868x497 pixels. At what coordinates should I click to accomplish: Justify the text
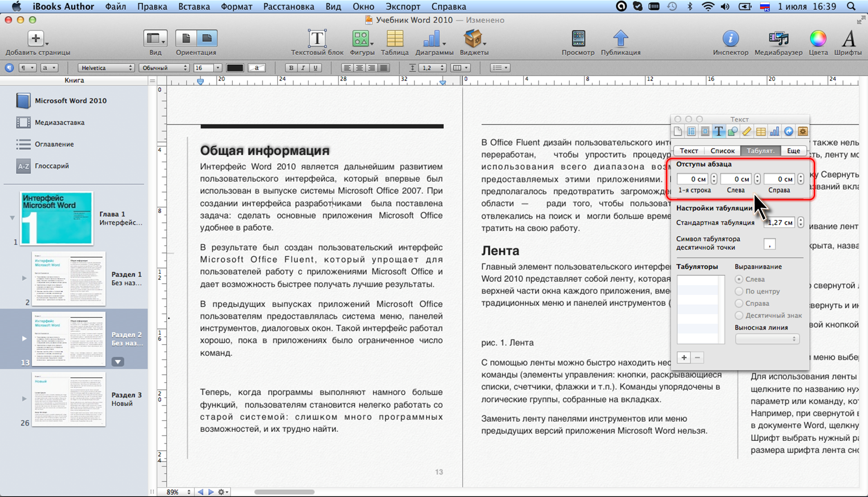[384, 68]
